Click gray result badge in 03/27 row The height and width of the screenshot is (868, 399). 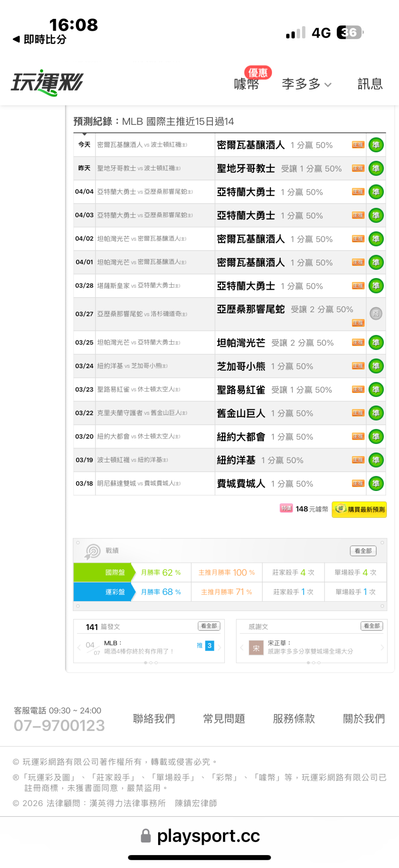click(x=376, y=314)
